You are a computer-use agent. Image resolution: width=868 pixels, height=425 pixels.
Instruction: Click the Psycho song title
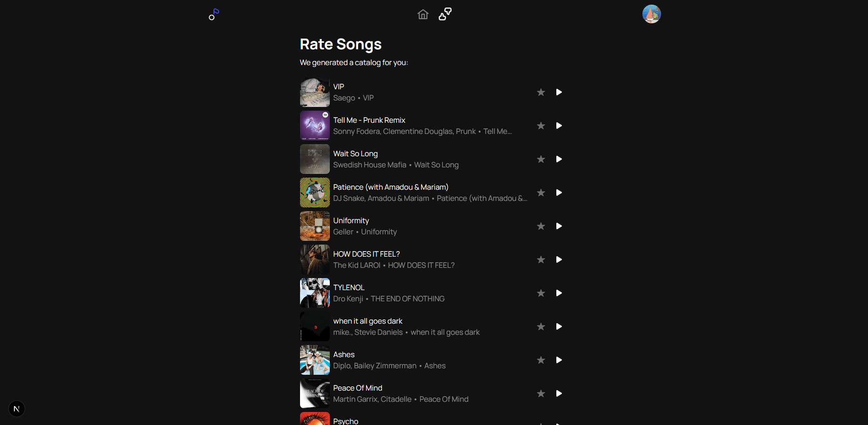coord(346,421)
